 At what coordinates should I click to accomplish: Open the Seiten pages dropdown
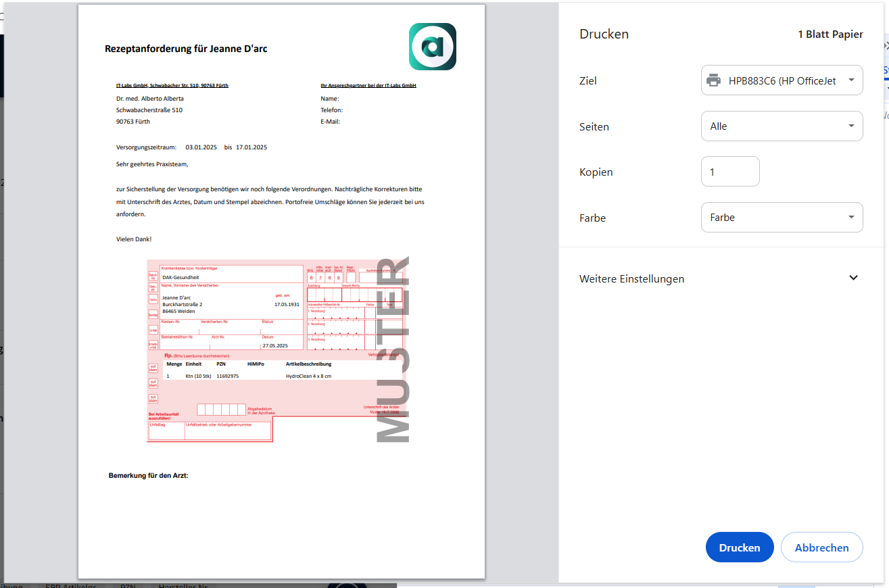782,126
